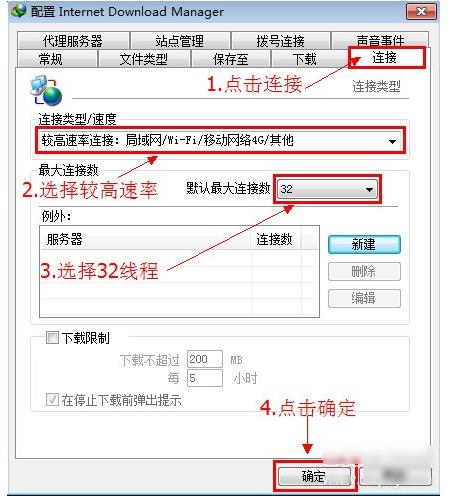This screenshot has width=450, height=496.
Task: Click the IDM globe icon in title bar
Action: click(x=18, y=11)
